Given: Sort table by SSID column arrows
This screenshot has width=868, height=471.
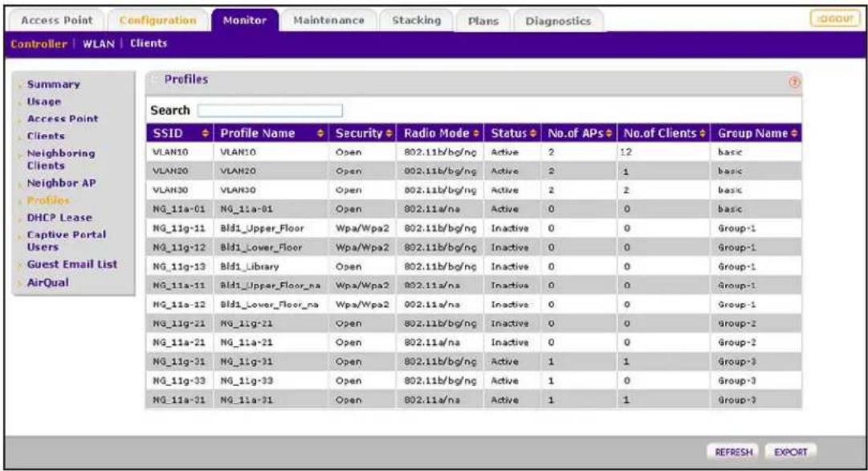Looking at the screenshot, I should pos(205,133).
